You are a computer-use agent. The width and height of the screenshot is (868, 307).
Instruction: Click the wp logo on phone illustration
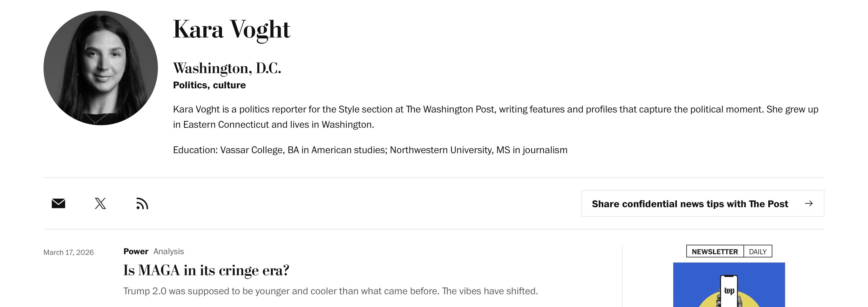tap(729, 290)
